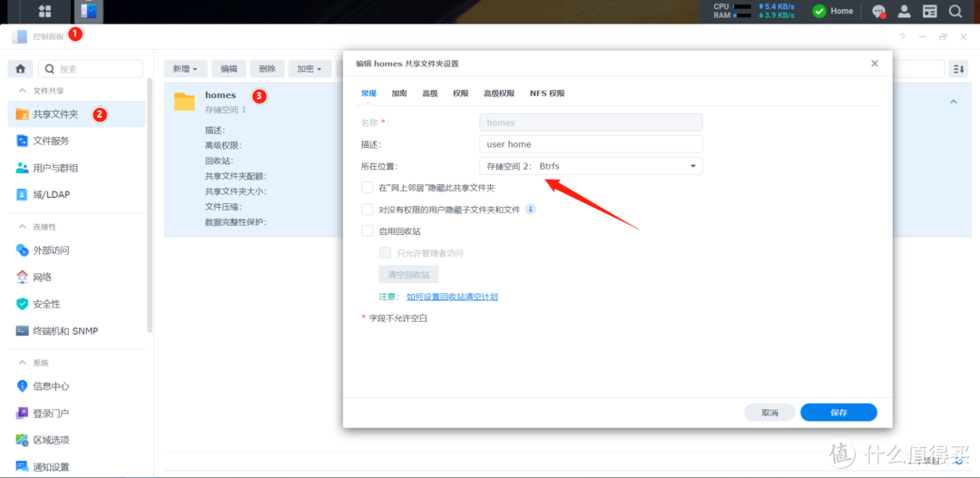
Task: Open Network (网络) settings
Action: (76, 277)
